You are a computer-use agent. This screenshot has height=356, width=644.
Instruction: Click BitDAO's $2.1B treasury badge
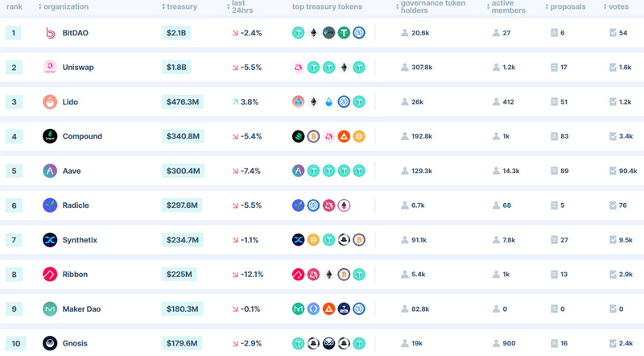pos(176,33)
